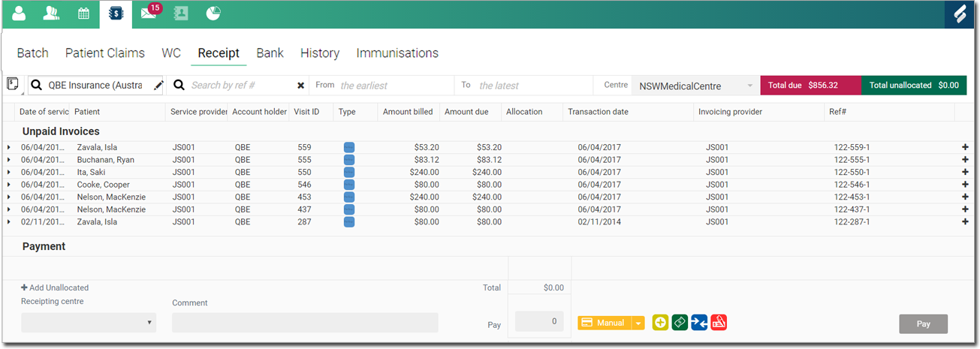
Task: Click the grey Pay button
Action: pyautogui.click(x=924, y=324)
